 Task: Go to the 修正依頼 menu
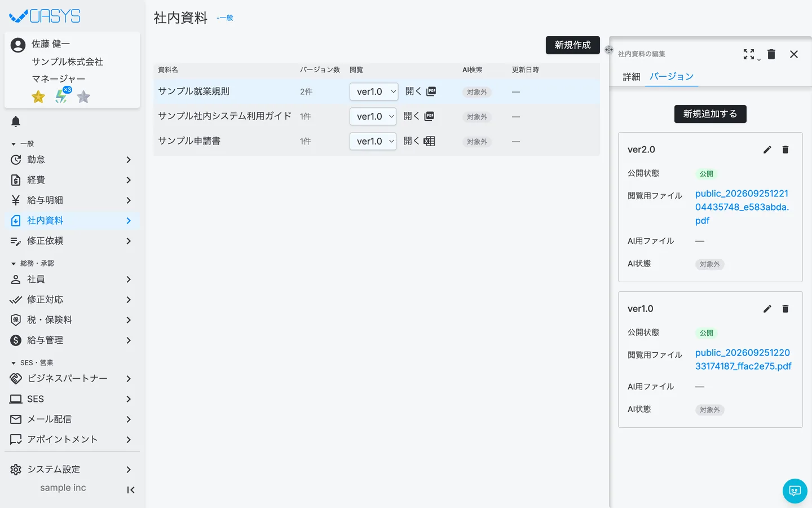point(72,241)
